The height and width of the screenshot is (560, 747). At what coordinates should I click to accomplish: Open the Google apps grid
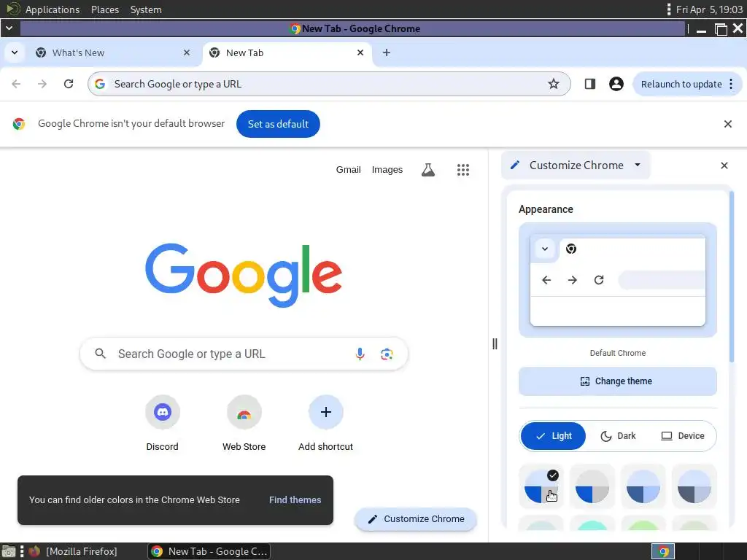[x=463, y=169]
